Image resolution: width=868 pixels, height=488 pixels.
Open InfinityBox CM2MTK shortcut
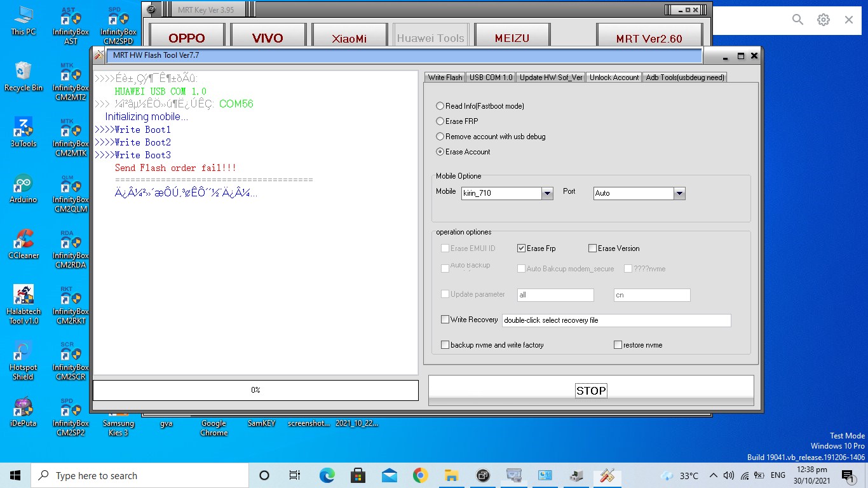click(71, 137)
